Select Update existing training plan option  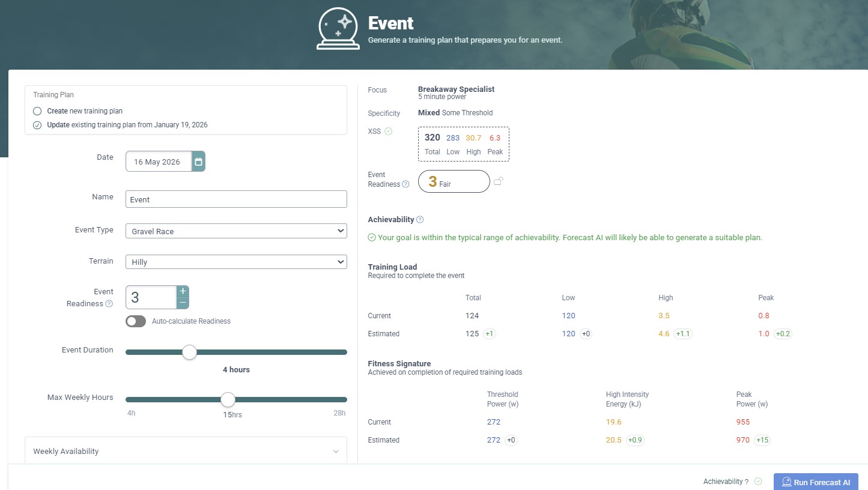[37, 125]
